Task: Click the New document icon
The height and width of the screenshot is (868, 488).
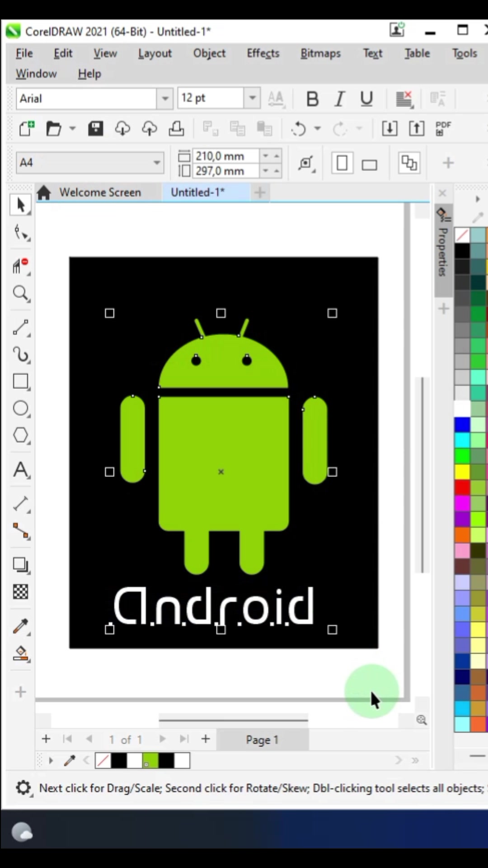Action: pos(27,129)
